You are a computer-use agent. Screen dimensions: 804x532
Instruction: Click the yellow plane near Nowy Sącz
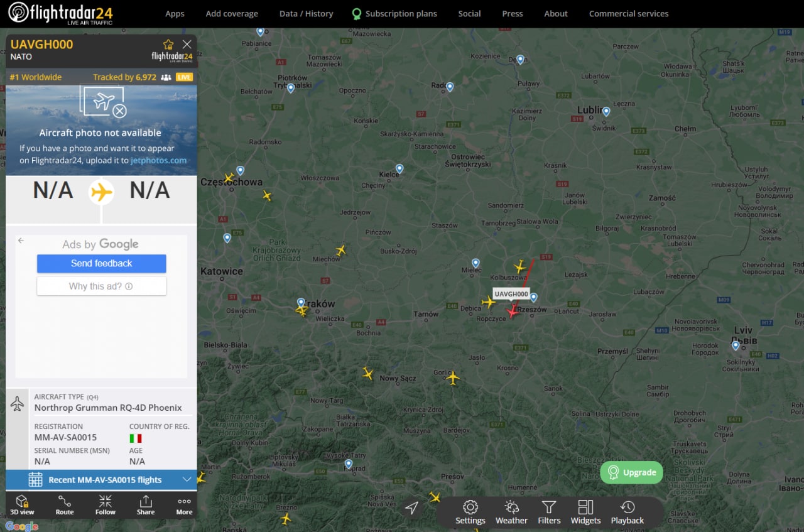(x=368, y=374)
